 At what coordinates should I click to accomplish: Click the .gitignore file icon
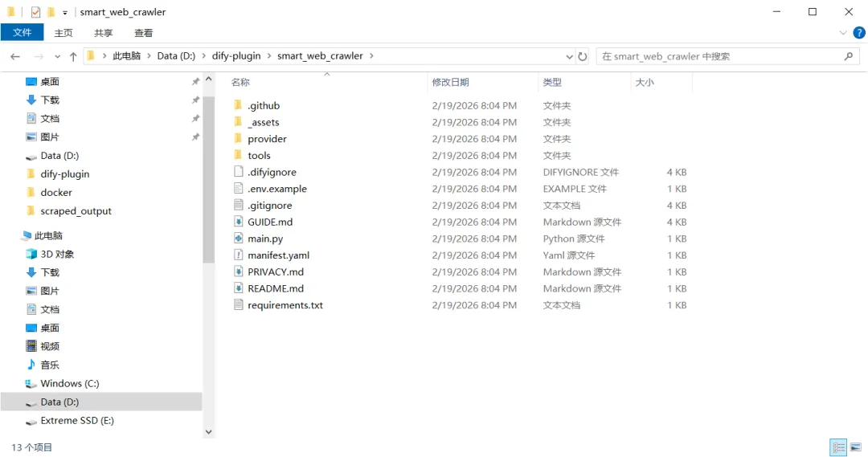(x=238, y=205)
